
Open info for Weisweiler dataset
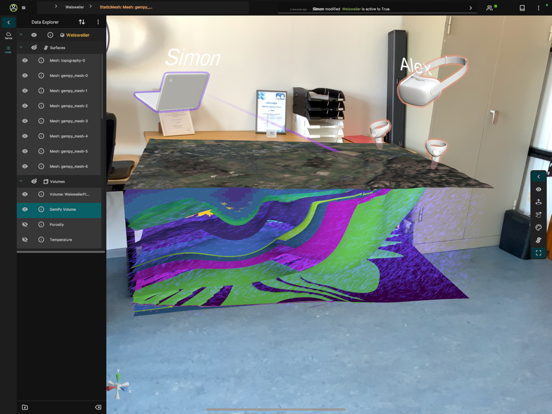click(x=50, y=35)
